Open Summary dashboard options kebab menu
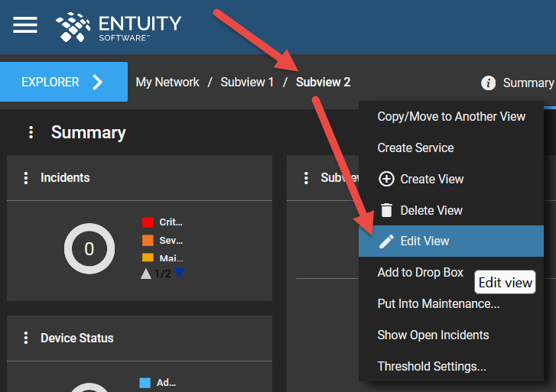 [31, 132]
